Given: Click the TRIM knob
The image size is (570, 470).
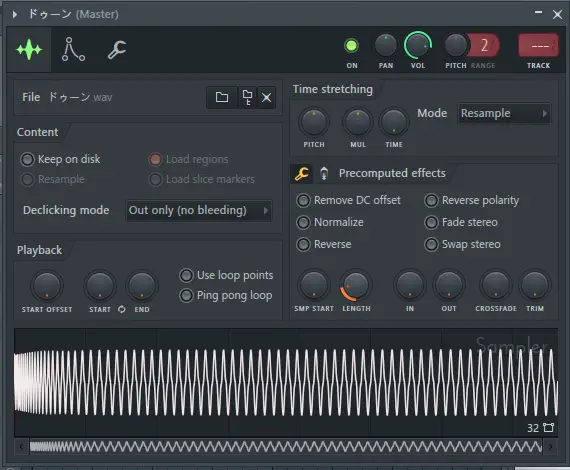Looking at the screenshot, I should click(535, 285).
